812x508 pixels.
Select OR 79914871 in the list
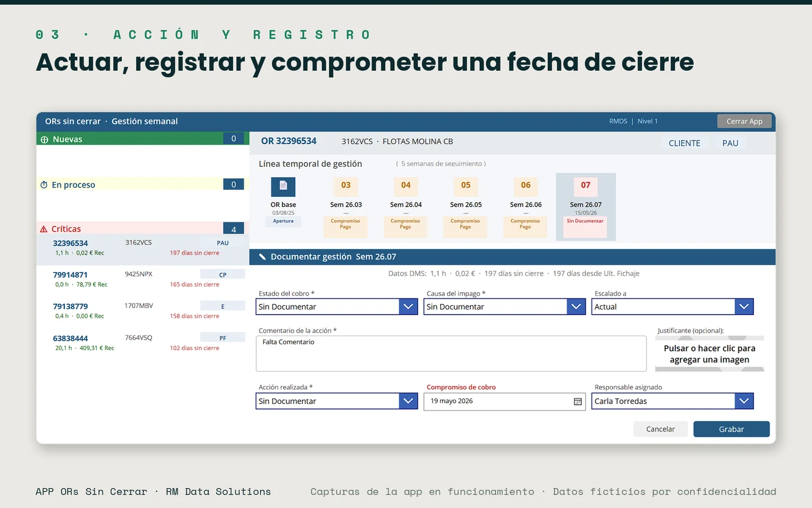[143, 279]
